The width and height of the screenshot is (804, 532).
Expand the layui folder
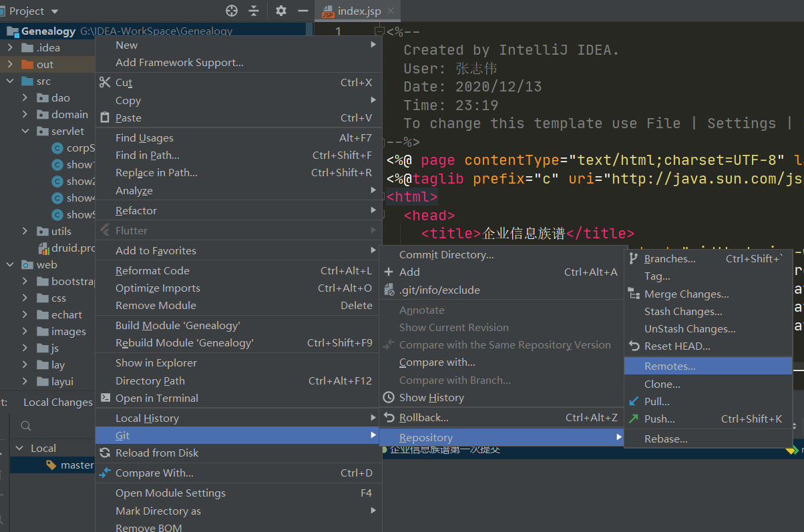pos(25,381)
